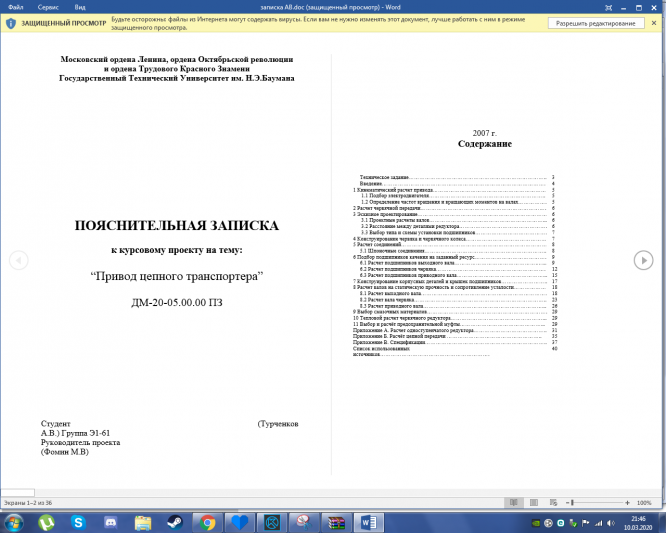Screen dimensions: 666x533
Task: Dismiss the protected view warning bar
Action: 654,23
